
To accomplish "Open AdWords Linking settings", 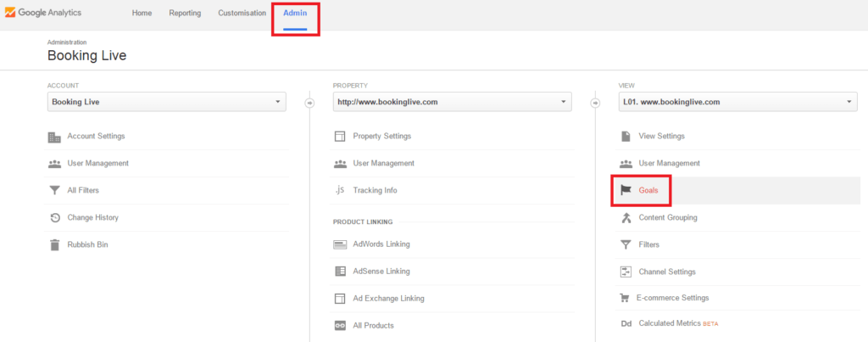I will (x=381, y=244).
